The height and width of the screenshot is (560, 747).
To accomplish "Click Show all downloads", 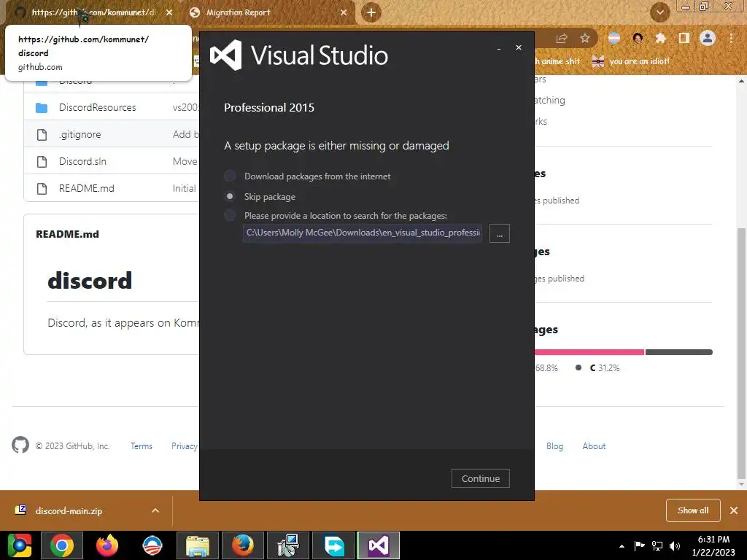I will (x=693, y=510).
